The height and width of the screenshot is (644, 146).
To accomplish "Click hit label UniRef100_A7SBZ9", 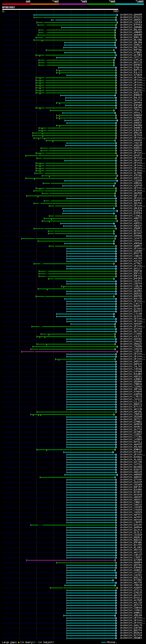I will point(131,75).
